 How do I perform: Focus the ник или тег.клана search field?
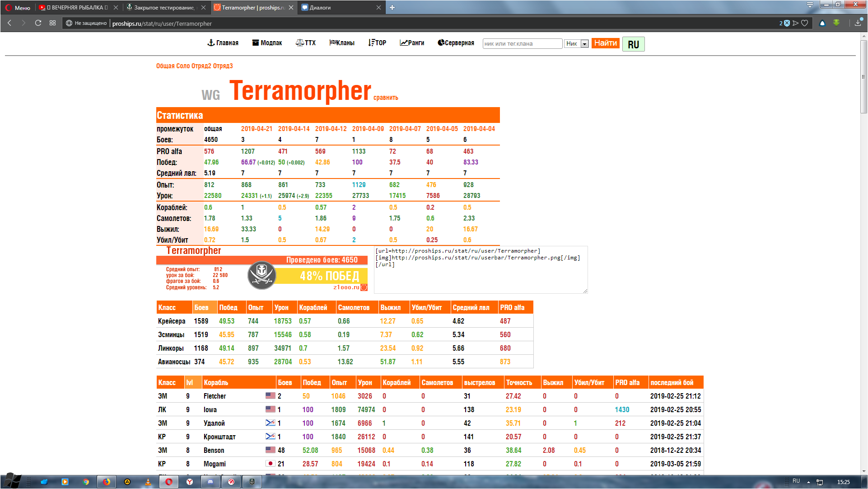pos(522,43)
